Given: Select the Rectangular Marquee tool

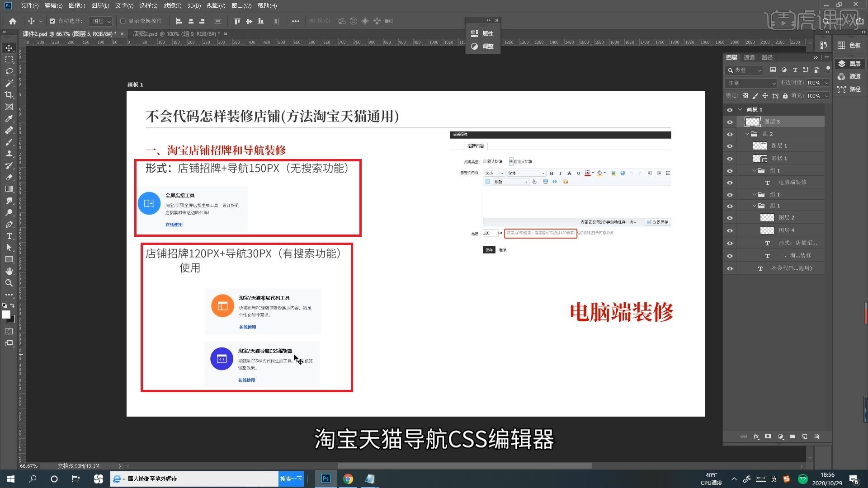Looking at the screenshot, I should [x=9, y=60].
